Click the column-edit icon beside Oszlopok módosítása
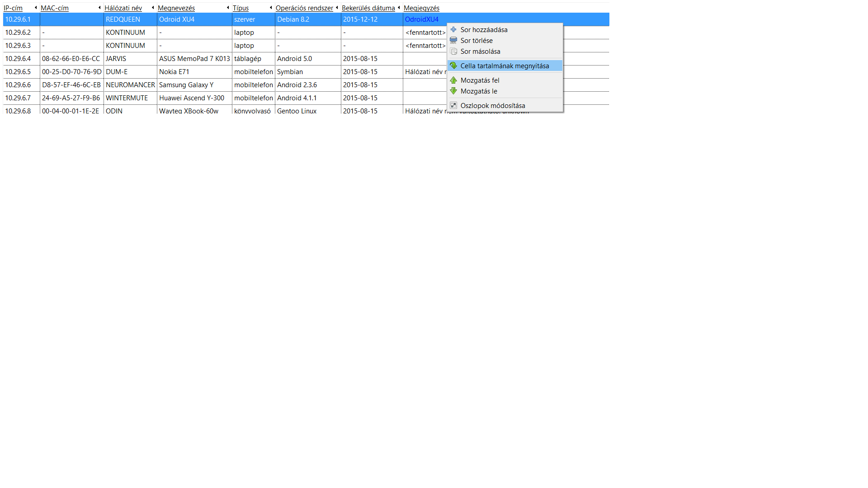The height and width of the screenshot is (488, 868). pos(453,105)
